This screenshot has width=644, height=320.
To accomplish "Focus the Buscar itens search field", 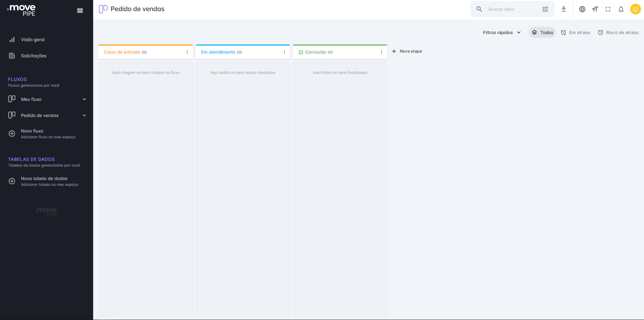I will tap(512, 9).
